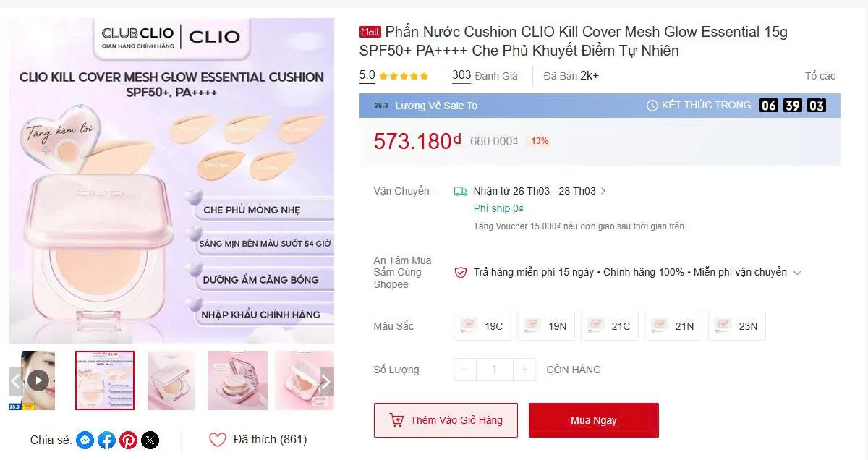Image resolution: width=868 pixels, height=460 pixels.
Task: Pin the product to Pinterest
Action: click(x=128, y=439)
